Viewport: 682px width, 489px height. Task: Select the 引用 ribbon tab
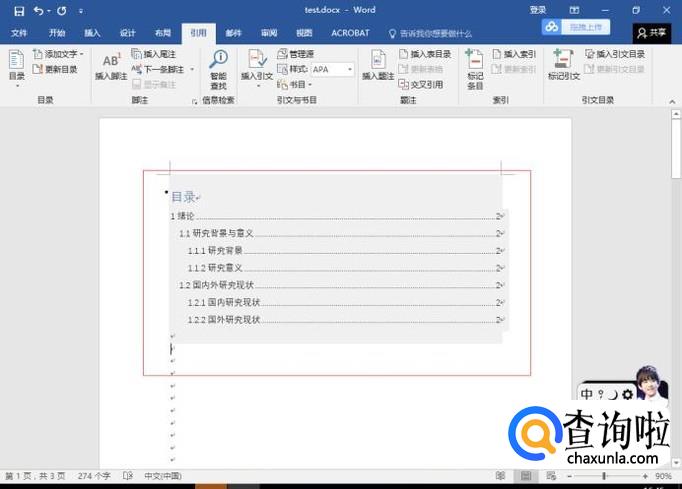pyautogui.click(x=198, y=33)
